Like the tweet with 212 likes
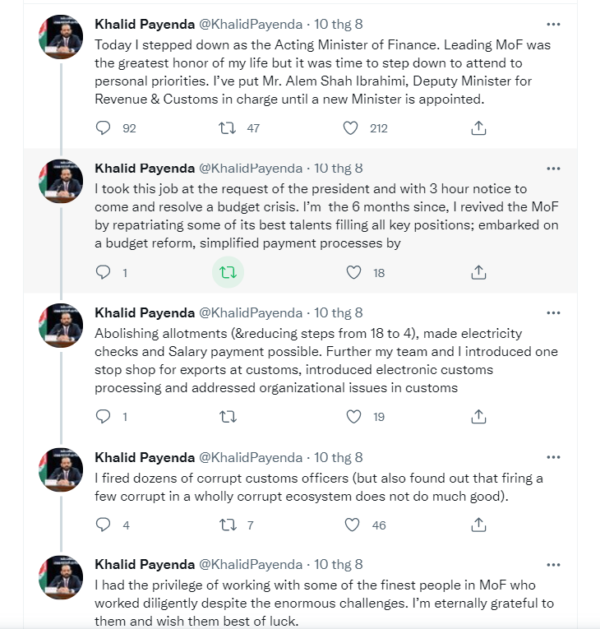 tap(351, 128)
